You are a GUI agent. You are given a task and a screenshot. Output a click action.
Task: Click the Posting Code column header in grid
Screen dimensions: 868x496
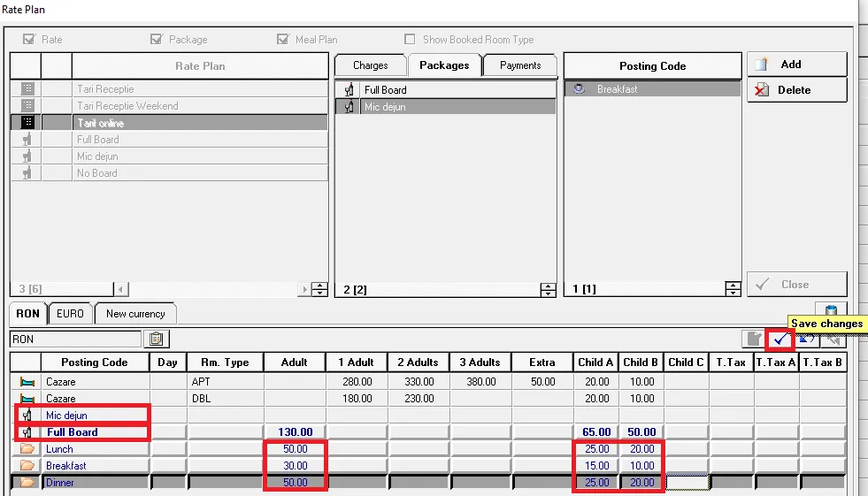pos(95,362)
